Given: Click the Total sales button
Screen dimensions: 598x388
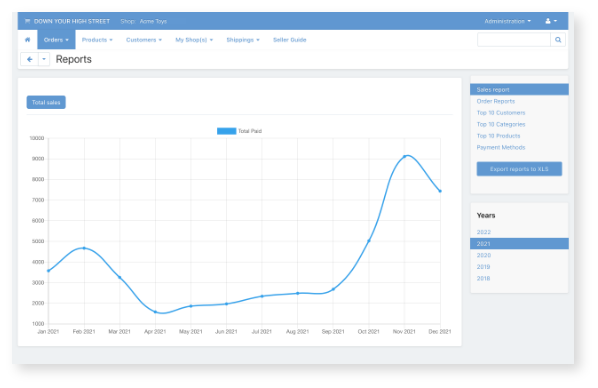Looking at the screenshot, I should tap(46, 102).
